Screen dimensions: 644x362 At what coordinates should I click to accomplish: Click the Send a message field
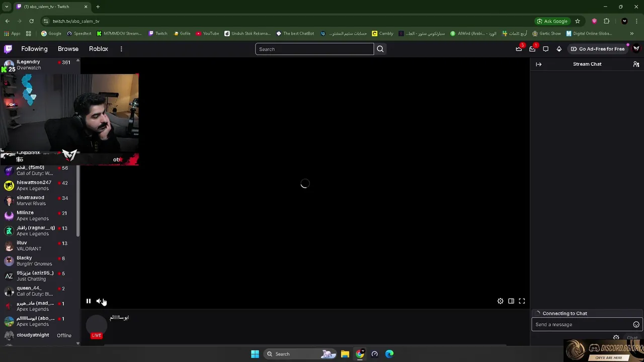[x=587, y=324]
